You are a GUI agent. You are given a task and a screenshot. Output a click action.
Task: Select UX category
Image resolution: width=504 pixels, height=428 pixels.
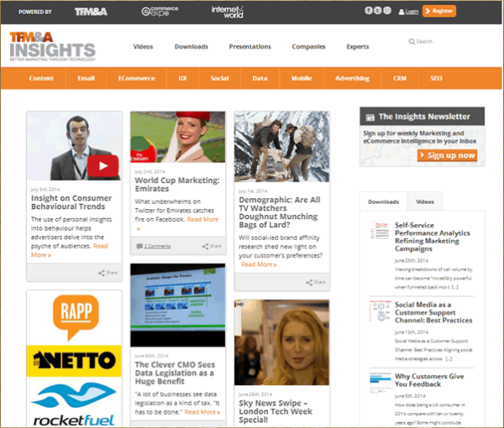pyautogui.click(x=182, y=78)
